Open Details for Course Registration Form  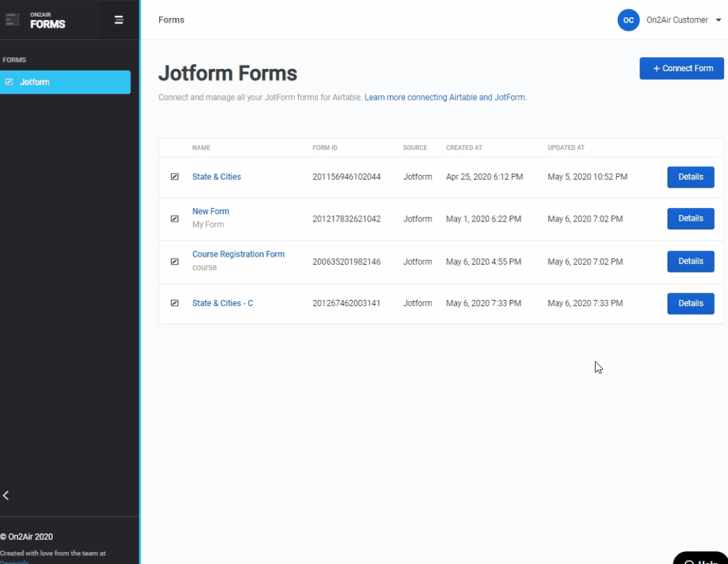690,261
